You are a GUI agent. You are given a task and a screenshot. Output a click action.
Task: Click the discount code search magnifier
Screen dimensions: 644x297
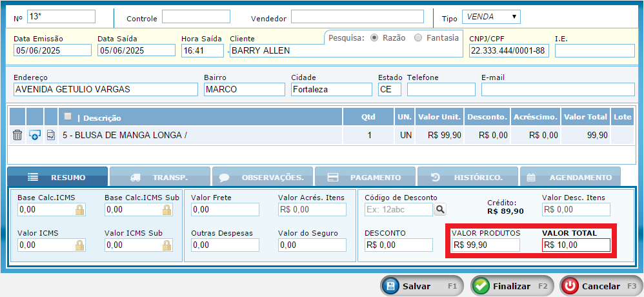pyautogui.click(x=439, y=209)
